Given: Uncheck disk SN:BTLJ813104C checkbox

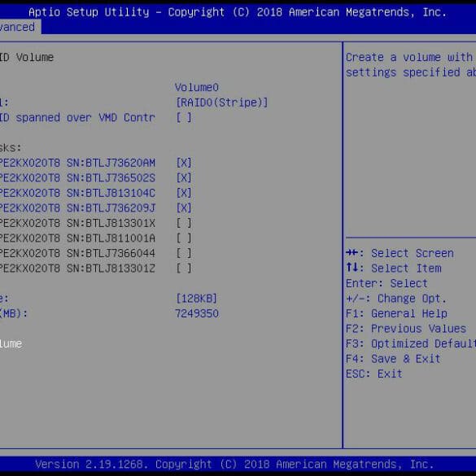Looking at the screenshot, I should pyautogui.click(x=184, y=193).
